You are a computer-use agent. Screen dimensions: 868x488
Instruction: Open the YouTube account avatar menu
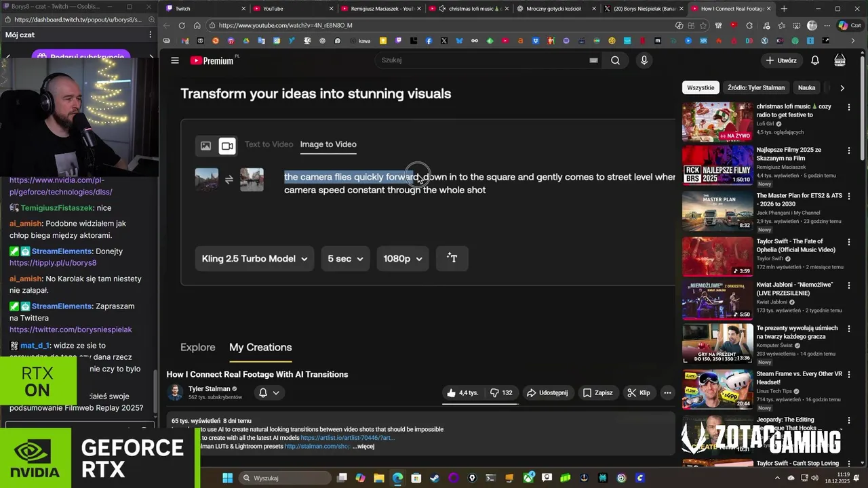tap(840, 60)
